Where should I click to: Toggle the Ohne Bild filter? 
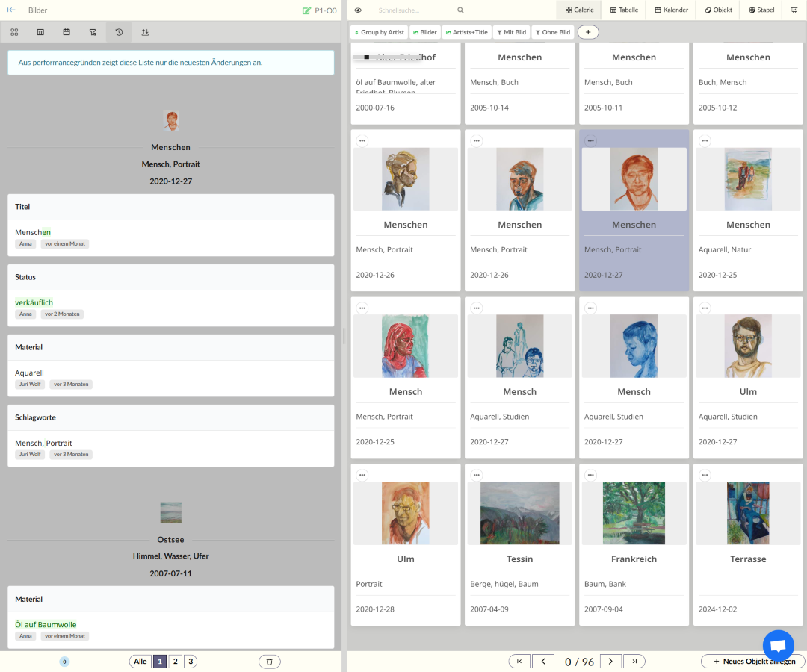pyautogui.click(x=553, y=32)
